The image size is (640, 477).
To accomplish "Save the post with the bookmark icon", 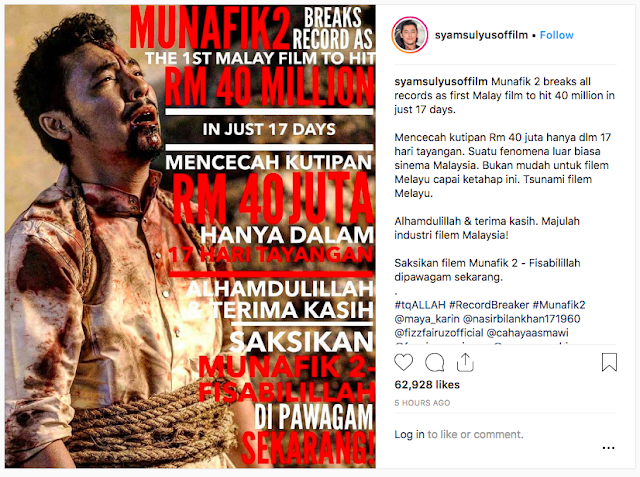I will pyautogui.click(x=609, y=362).
